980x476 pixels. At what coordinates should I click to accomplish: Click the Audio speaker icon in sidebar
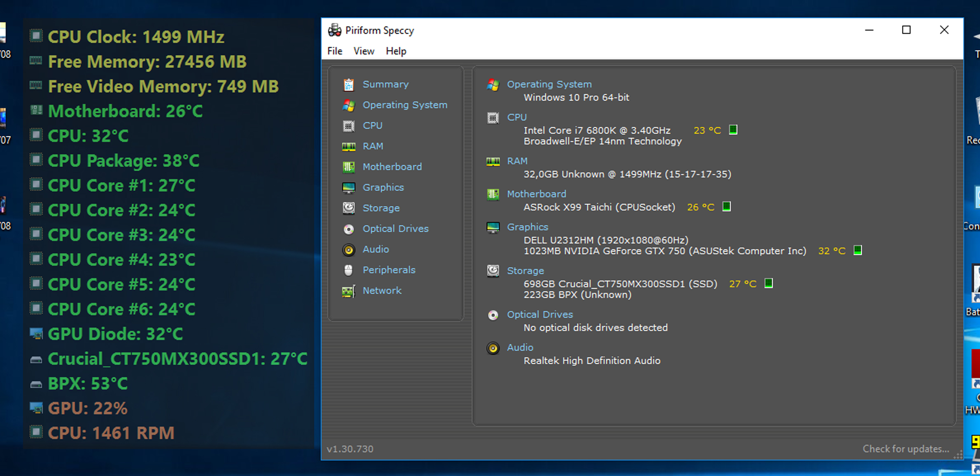(x=348, y=250)
